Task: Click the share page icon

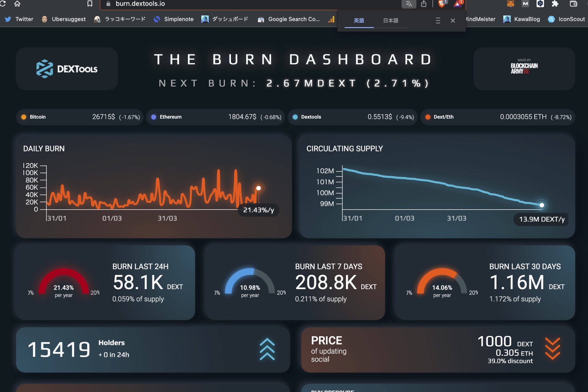Action: point(424,3)
